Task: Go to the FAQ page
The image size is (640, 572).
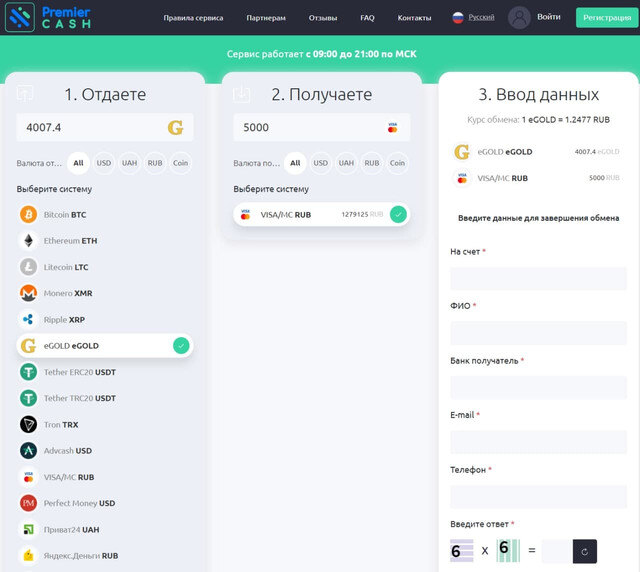Action: 367,18
